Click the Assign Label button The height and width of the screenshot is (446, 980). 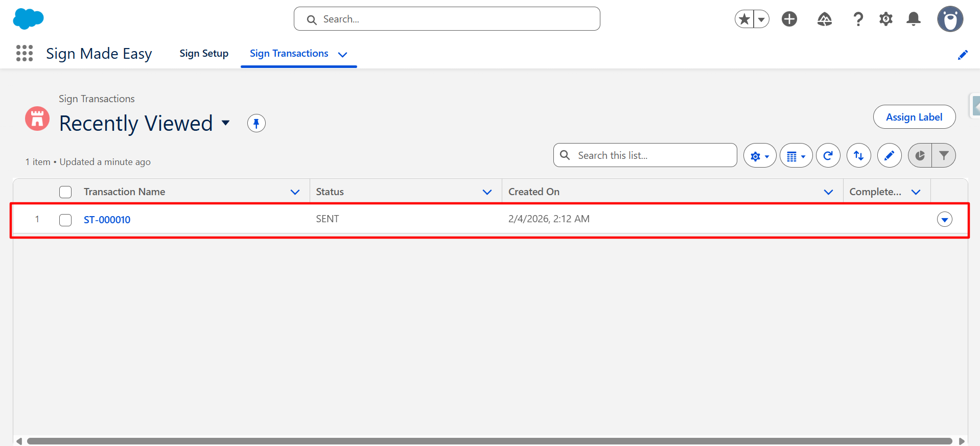click(914, 117)
